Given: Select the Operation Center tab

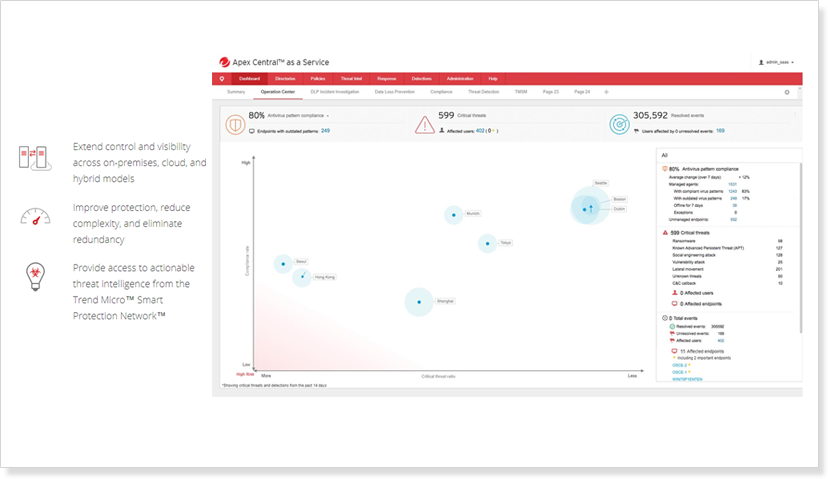Looking at the screenshot, I should 278,92.
